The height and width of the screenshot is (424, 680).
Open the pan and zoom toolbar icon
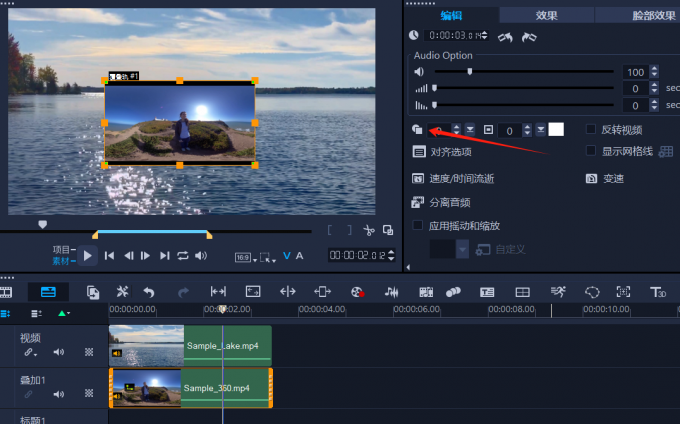tap(623, 292)
